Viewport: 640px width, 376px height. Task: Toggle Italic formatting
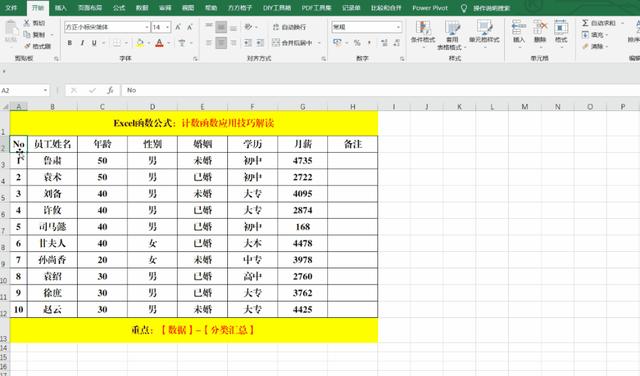(x=82, y=43)
